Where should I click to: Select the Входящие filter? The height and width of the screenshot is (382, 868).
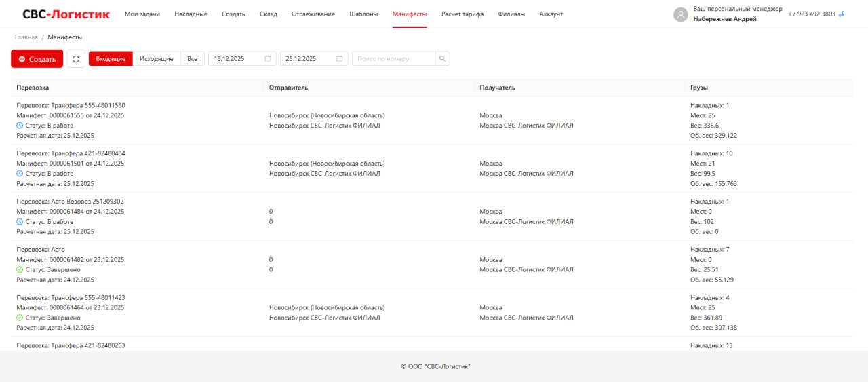pos(111,59)
